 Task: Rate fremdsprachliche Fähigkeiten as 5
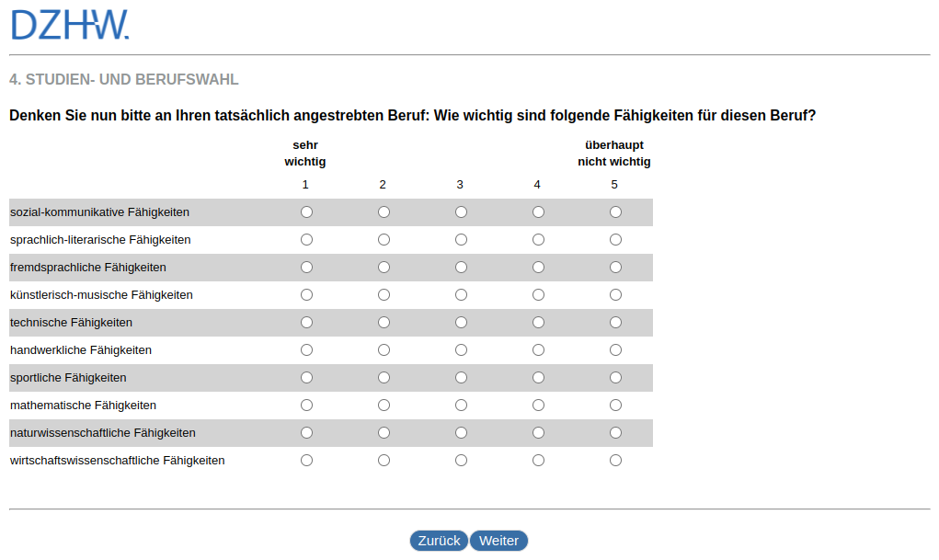pyautogui.click(x=615, y=268)
